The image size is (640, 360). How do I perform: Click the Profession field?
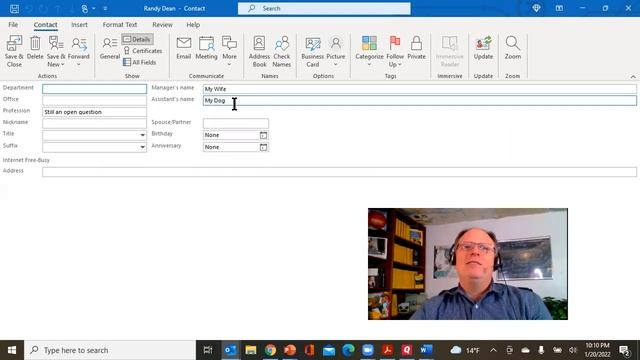point(94,112)
